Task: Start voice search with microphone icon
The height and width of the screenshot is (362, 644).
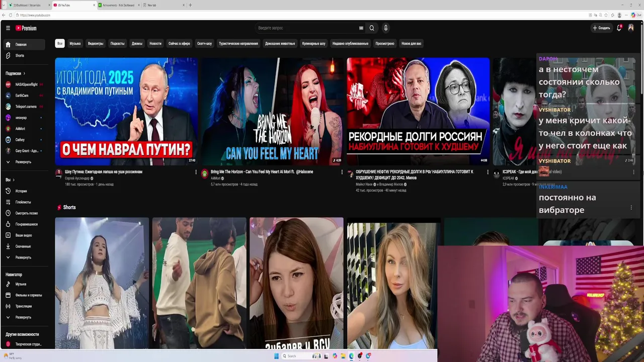Action: [386, 28]
